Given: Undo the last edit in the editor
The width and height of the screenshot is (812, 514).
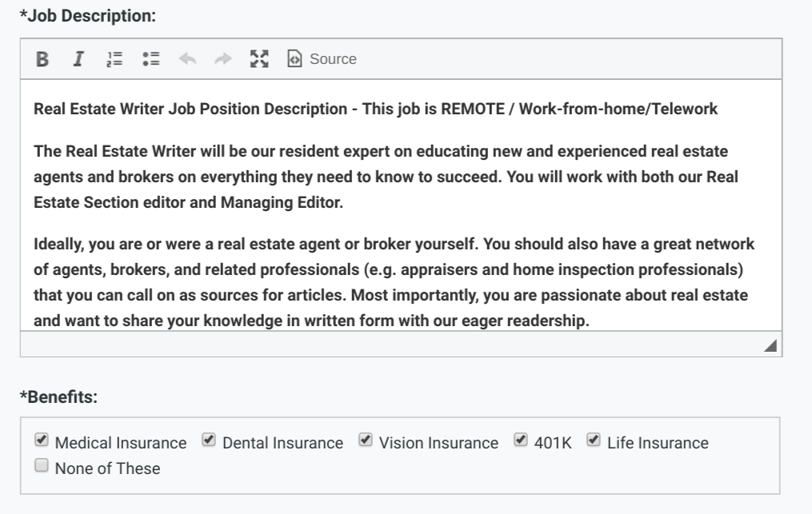Looking at the screenshot, I should click(187, 59).
